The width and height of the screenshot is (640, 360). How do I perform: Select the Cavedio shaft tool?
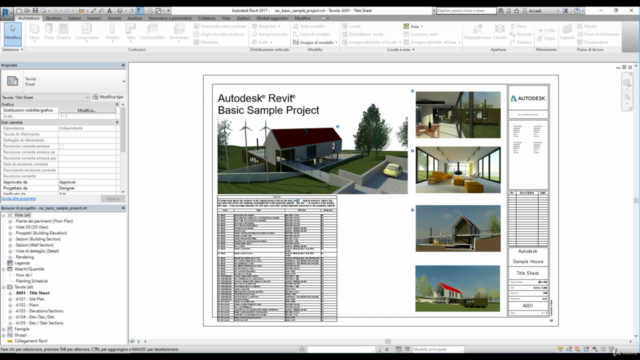pos(500,32)
